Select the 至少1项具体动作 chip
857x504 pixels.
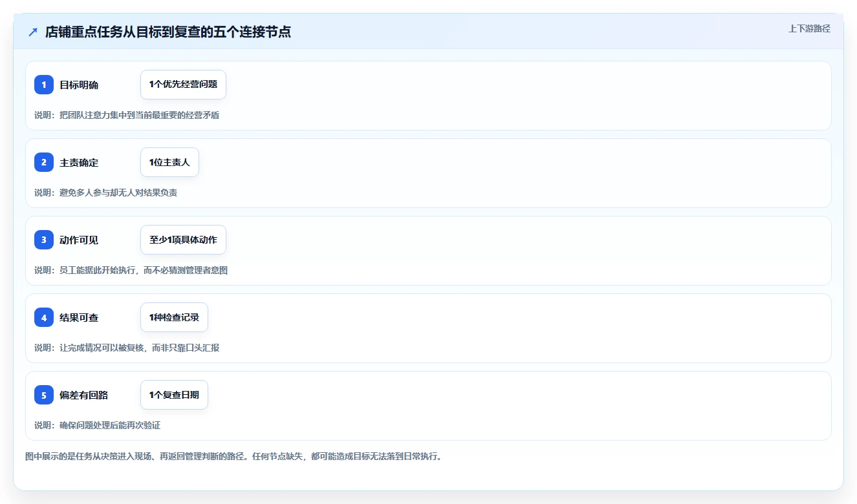tap(183, 240)
